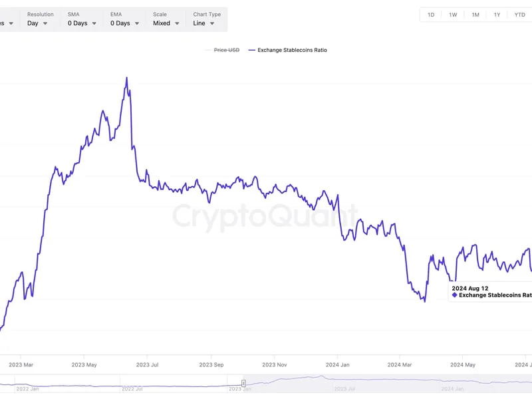Click the 2024 Mar axis label
Screen dimensions: 532x399
coord(400,364)
